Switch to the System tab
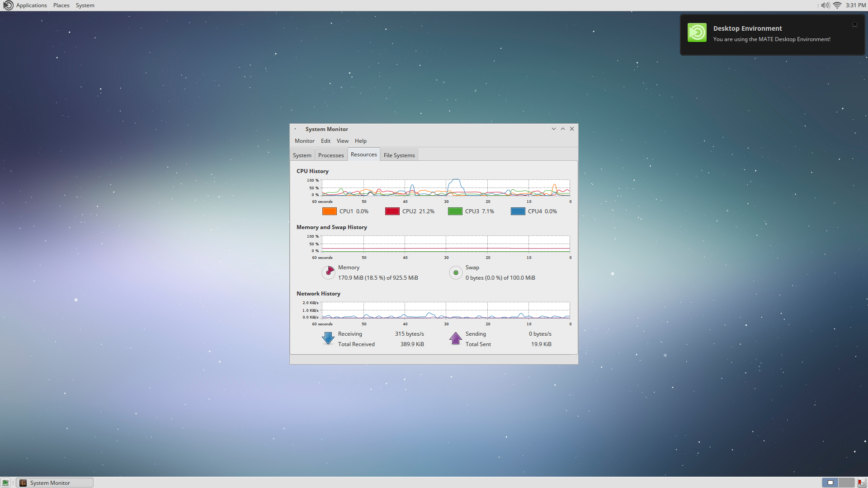Screen dimensions: 868x488 coord(302,155)
